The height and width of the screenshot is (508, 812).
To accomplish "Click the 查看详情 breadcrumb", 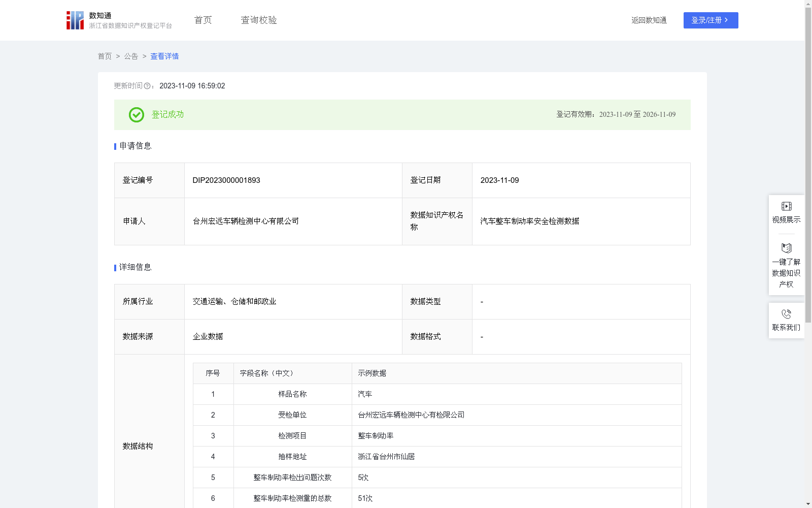I will point(164,56).
